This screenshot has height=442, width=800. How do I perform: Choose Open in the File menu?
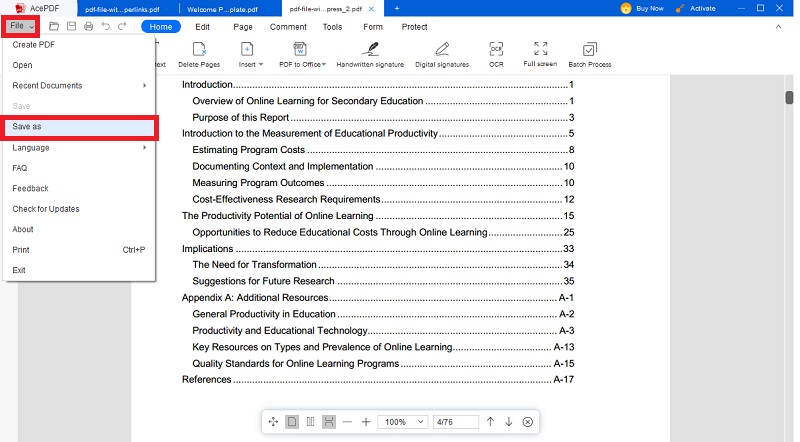pos(79,65)
